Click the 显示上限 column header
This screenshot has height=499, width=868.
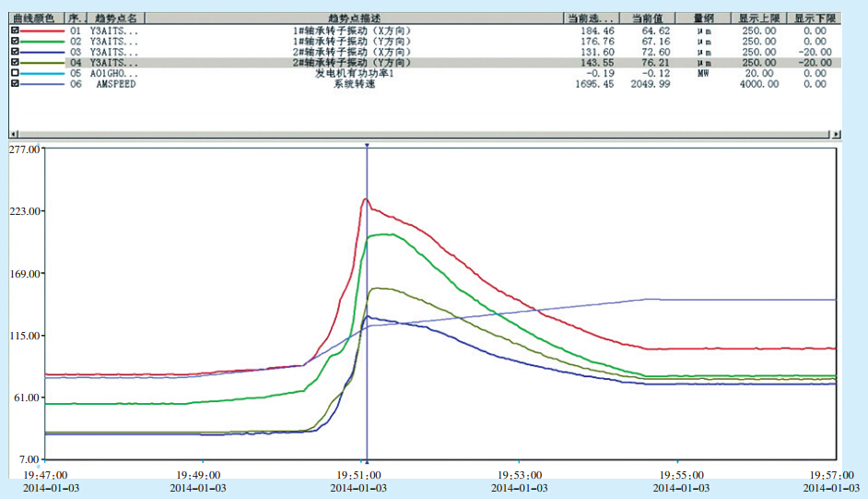[758, 18]
